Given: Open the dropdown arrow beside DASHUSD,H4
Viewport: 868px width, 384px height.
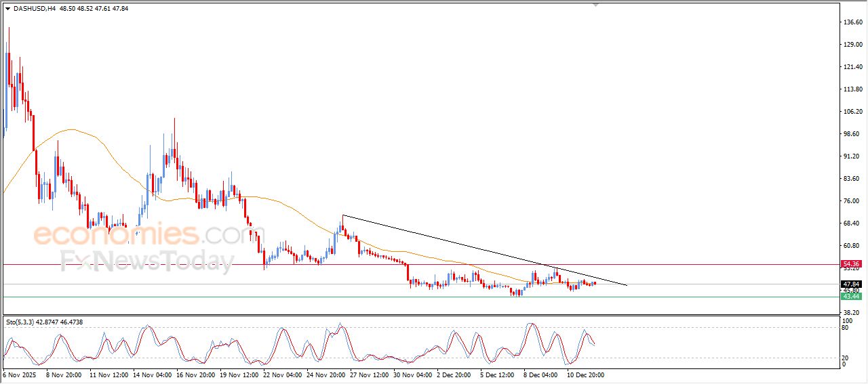Looking at the screenshot, I should 7,9.
